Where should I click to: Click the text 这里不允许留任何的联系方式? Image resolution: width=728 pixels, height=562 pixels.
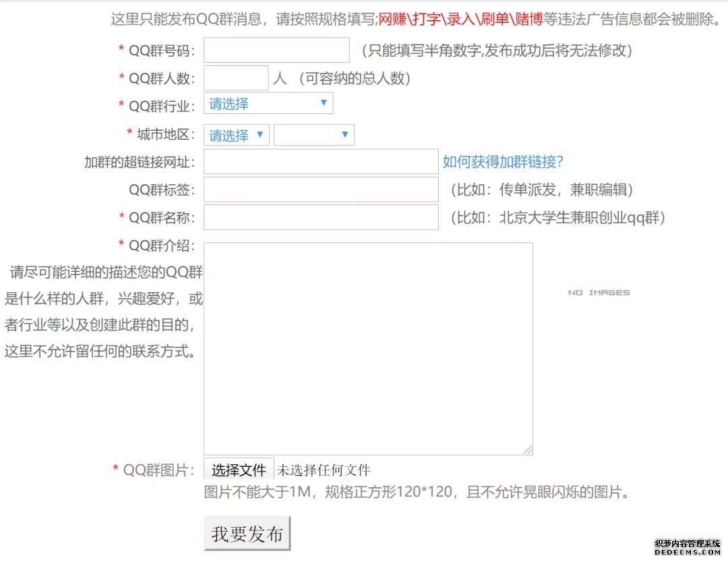tap(100, 351)
